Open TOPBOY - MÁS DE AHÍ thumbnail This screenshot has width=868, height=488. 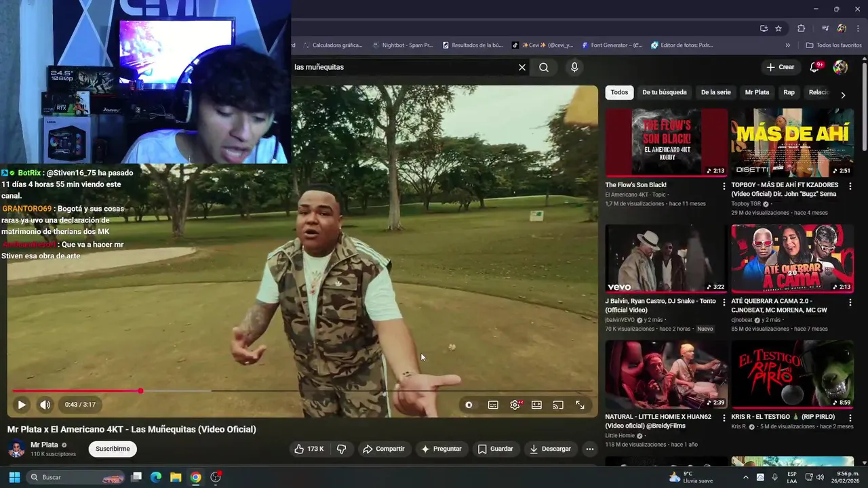click(x=792, y=142)
